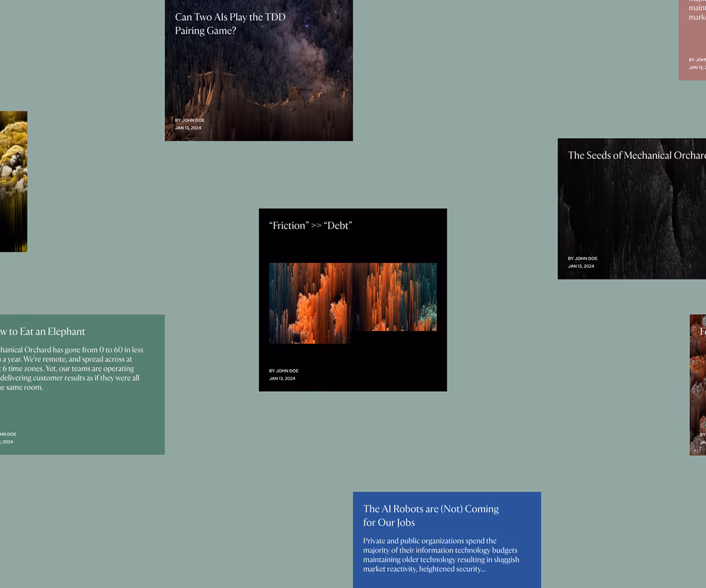Click the red coral artwork card at the right
The height and width of the screenshot is (588, 706).
(x=698, y=385)
